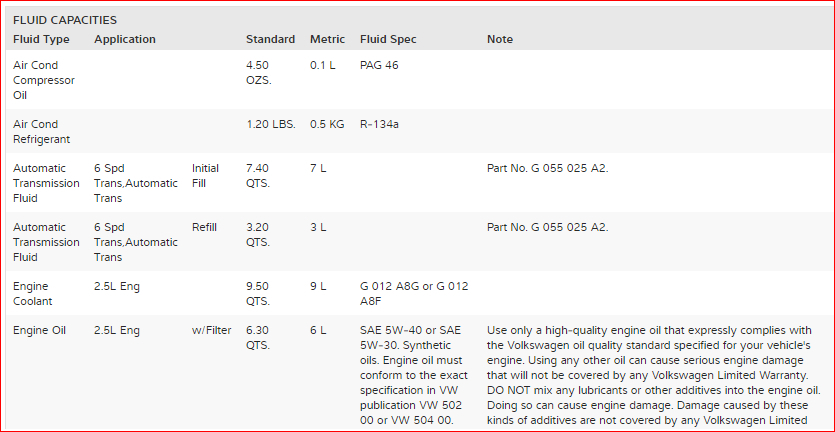Viewport: 835px width, 432px height.
Task: Select the Initial Fill application cell
Action: coord(205,175)
